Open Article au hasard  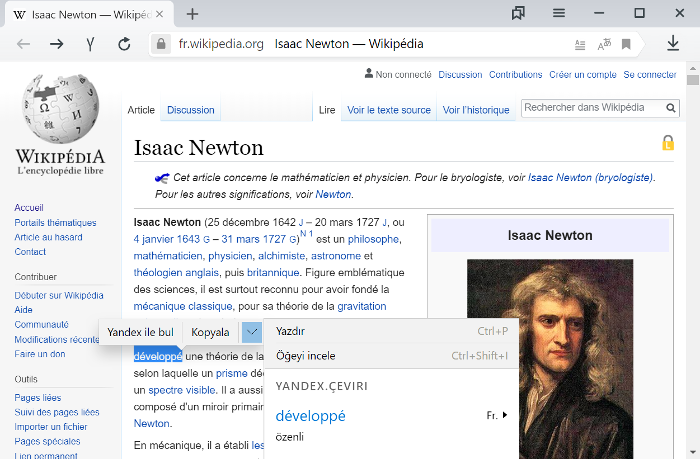click(x=48, y=237)
